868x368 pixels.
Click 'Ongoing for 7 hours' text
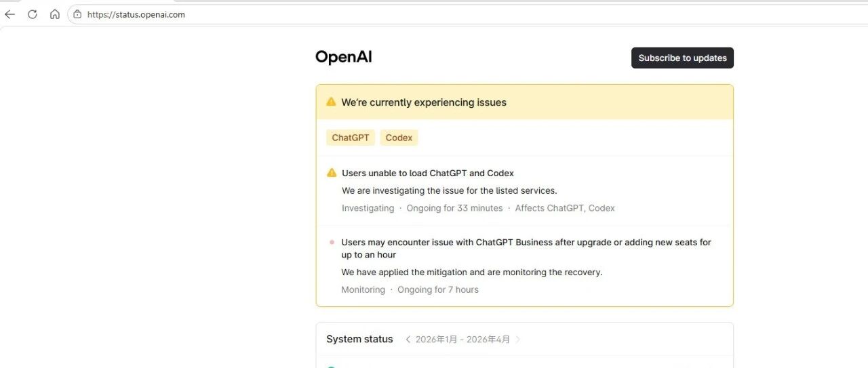pos(438,289)
